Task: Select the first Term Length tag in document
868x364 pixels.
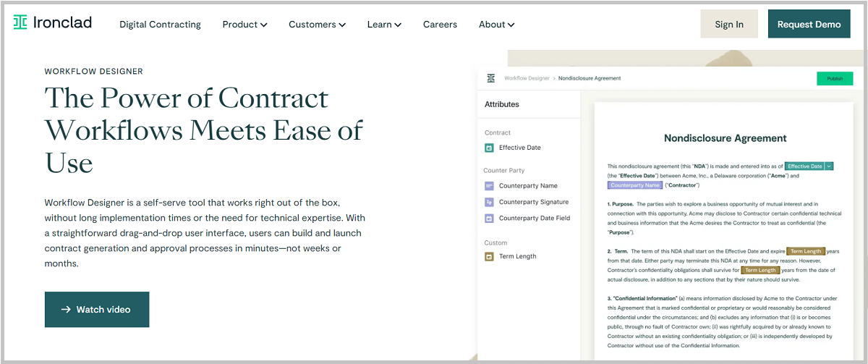Action: (x=805, y=251)
